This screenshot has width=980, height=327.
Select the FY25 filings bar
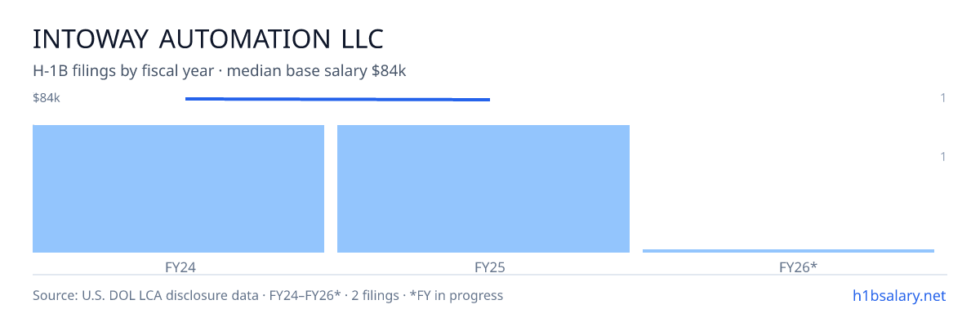point(483,189)
